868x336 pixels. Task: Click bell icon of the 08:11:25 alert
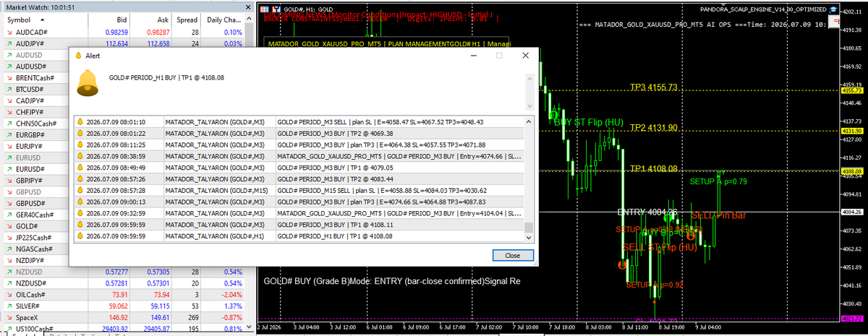[80, 144]
